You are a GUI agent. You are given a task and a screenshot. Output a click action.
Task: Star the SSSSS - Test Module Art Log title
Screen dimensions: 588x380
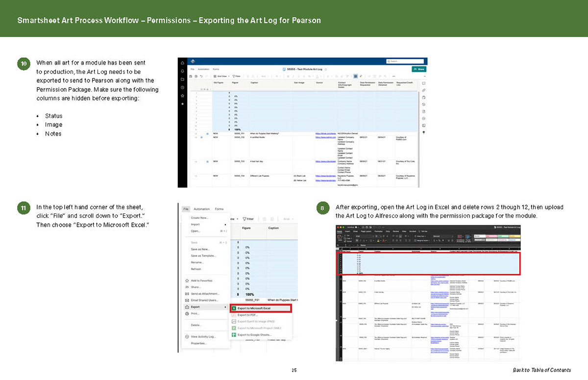click(326, 69)
